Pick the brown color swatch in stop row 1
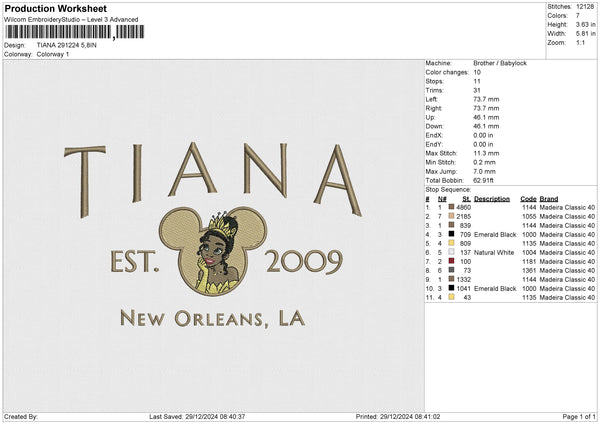The height and width of the screenshot is (424, 600). tap(452, 207)
